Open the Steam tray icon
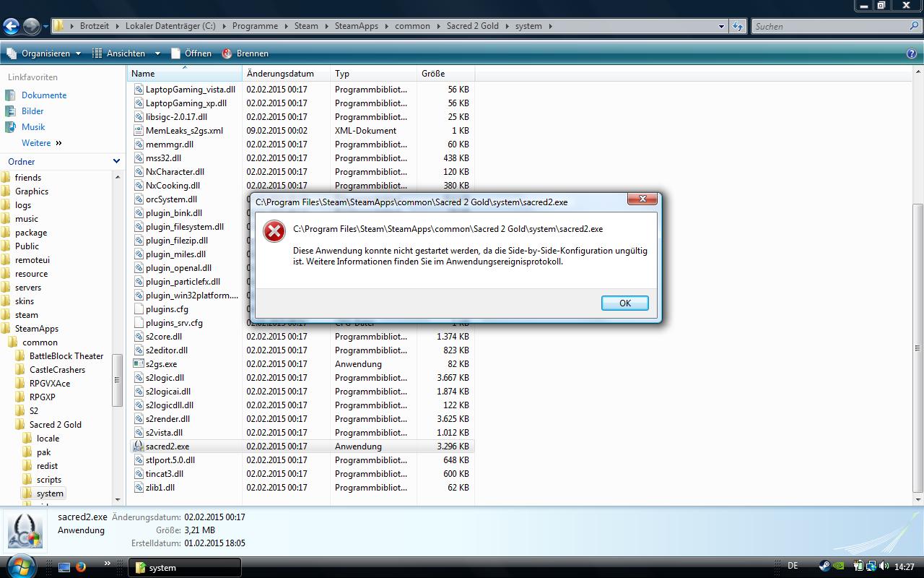The height and width of the screenshot is (578, 924). [x=825, y=567]
